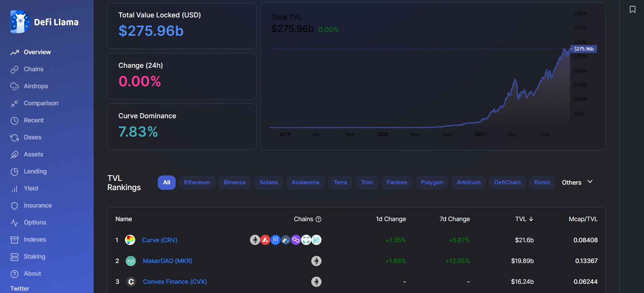The image size is (644, 293).
Task: Filter rankings by Polygon
Action: point(432,182)
